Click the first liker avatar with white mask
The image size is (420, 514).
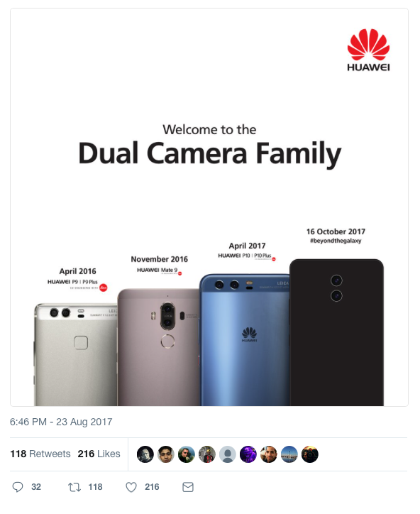coord(145,454)
